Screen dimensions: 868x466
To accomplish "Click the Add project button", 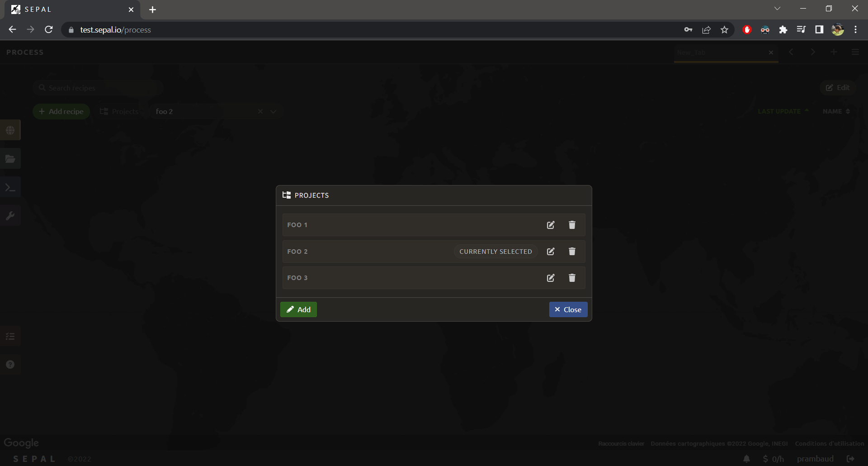I will pos(298,309).
